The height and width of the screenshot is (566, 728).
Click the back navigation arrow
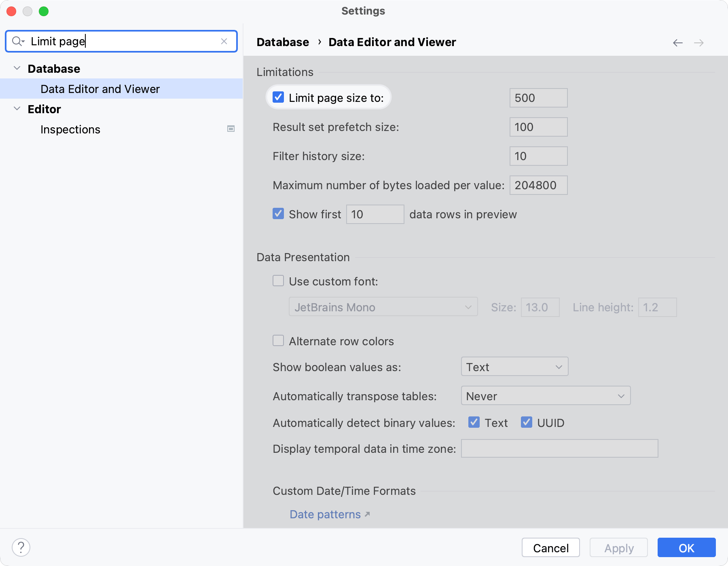click(x=677, y=42)
